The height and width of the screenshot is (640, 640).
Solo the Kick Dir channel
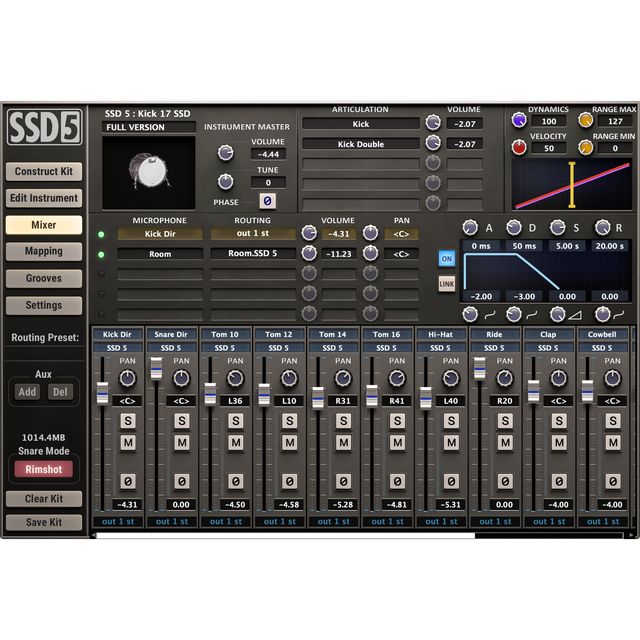coord(128,421)
